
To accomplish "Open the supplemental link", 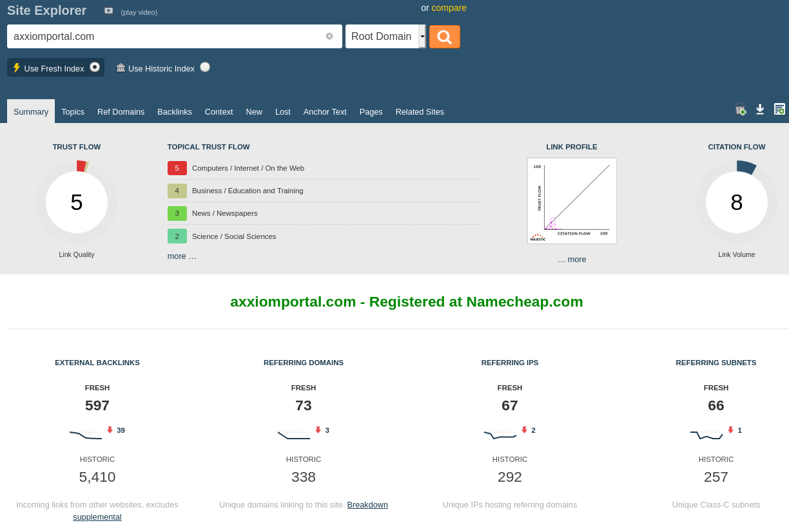I will pos(97,517).
